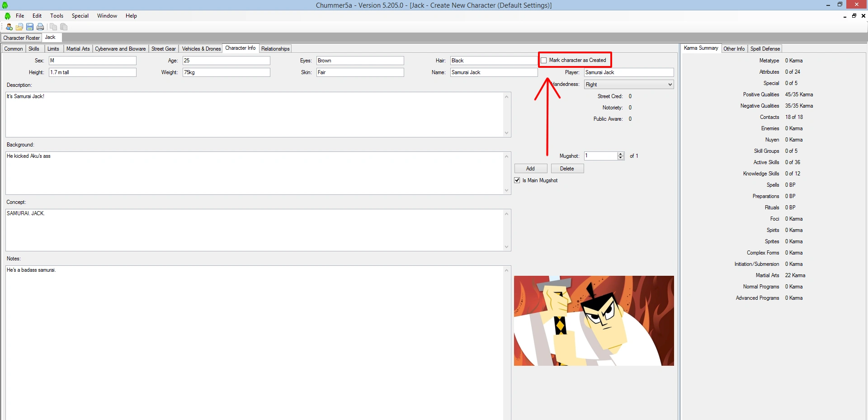868x420 pixels.
Task: Click the Age input field
Action: pos(226,61)
